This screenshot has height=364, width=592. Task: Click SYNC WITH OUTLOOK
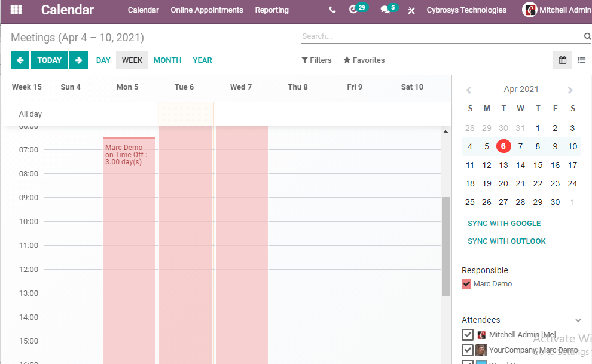pyautogui.click(x=506, y=241)
